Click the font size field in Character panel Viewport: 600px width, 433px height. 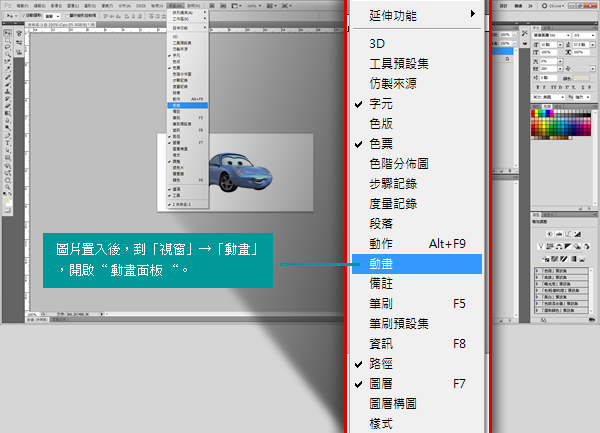549,45
